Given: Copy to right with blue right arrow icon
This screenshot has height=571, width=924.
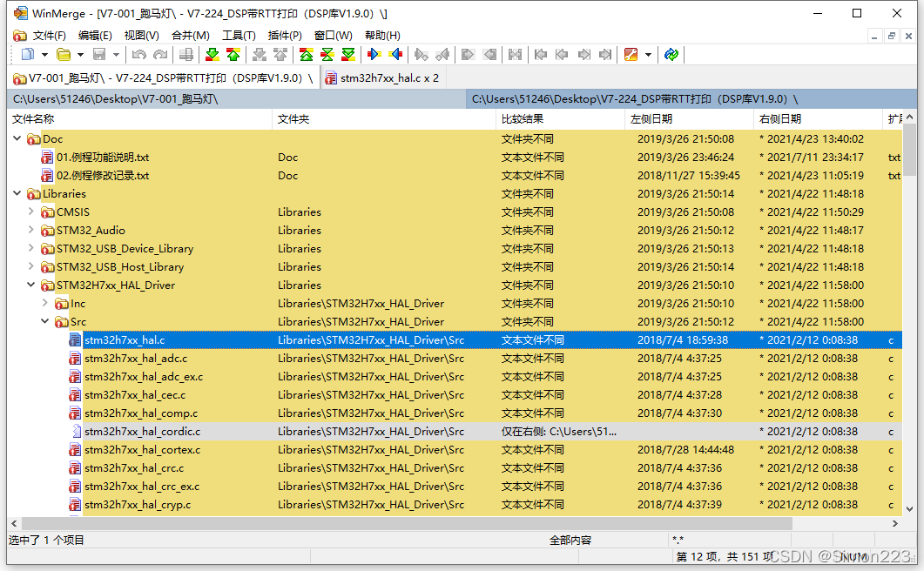Looking at the screenshot, I should 374,55.
